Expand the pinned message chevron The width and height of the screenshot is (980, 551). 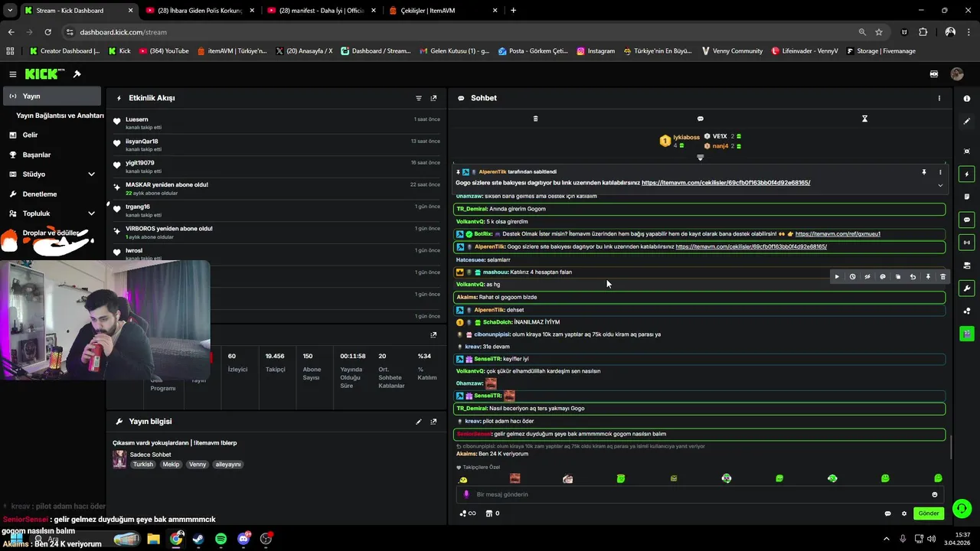click(940, 184)
